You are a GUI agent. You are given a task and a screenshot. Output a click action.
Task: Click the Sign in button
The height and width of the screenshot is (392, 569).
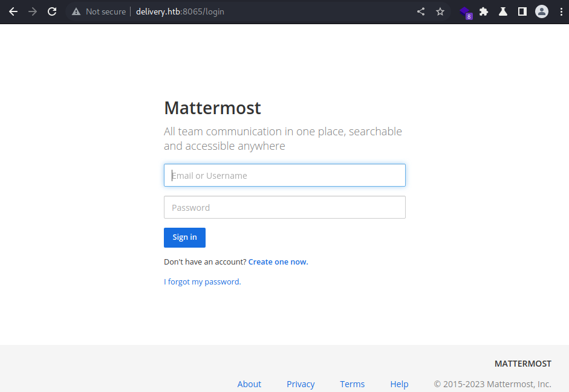(x=184, y=237)
